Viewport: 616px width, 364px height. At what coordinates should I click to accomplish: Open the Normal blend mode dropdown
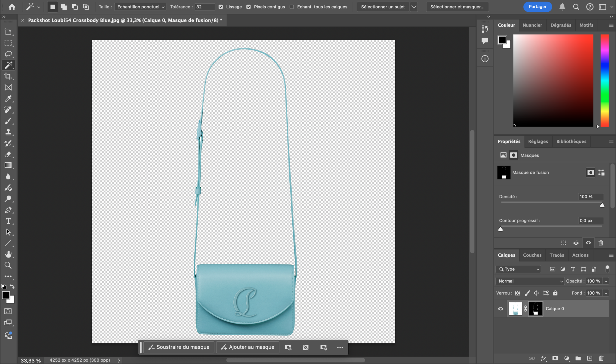(530, 281)
